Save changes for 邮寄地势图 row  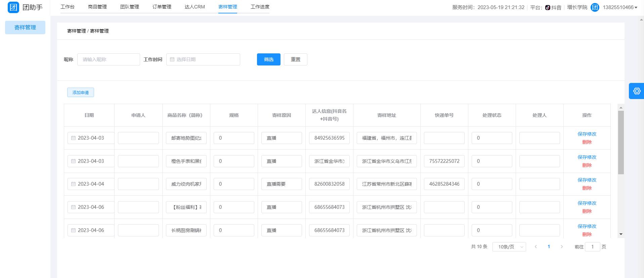coord(587,134)
